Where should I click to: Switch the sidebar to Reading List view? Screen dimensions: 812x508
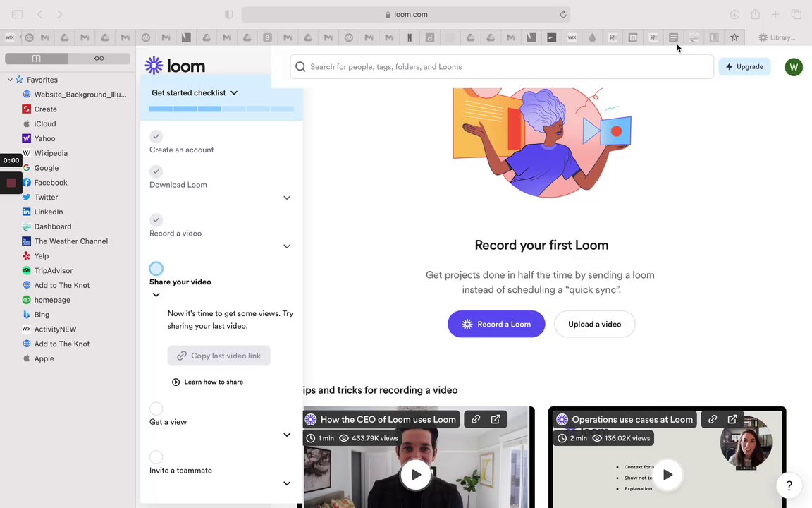99,59
